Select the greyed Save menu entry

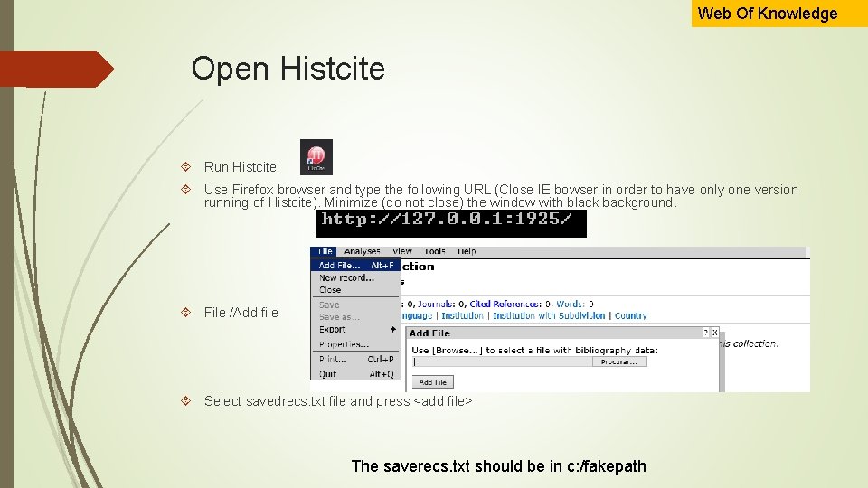[x=329, y=305]
